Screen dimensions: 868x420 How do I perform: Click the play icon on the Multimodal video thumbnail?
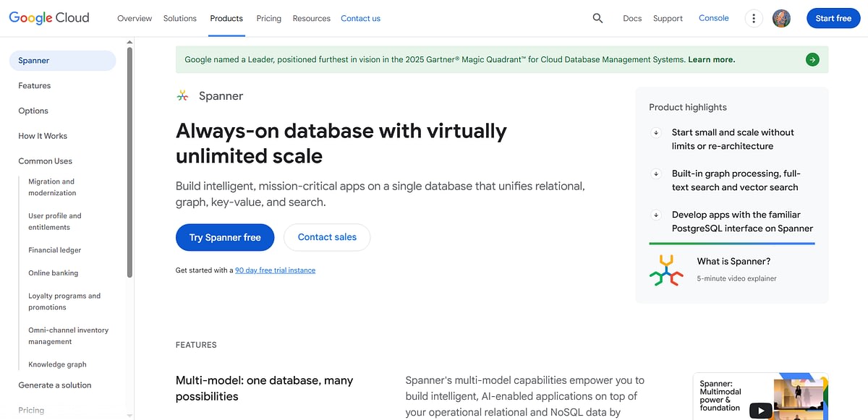pyautogui.click(x=760, y=411)
